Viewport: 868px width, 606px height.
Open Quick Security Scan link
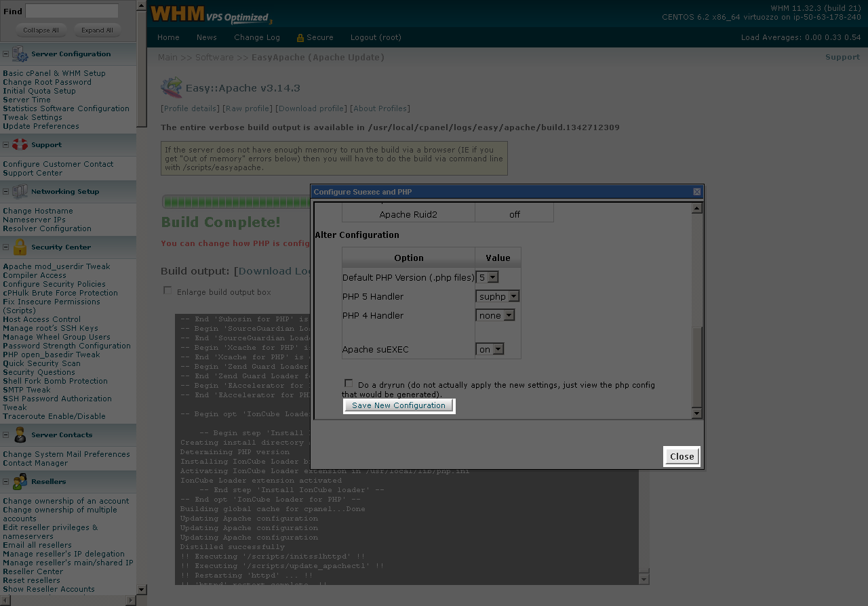coord(41,363)
